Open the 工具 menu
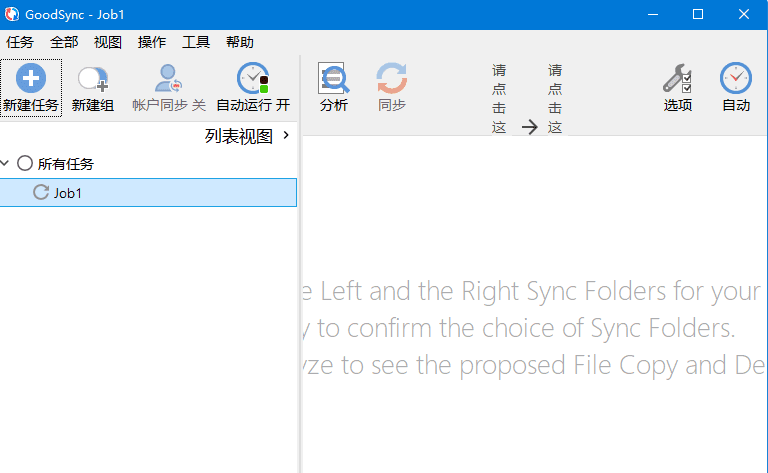Image resolution: width=768 pixels, height=473 pixels. [196, 42]
